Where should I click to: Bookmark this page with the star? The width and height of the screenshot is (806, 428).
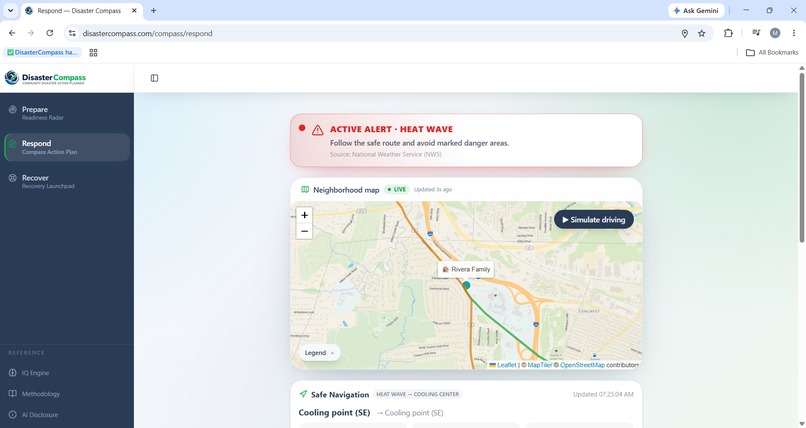coord(702,33)
